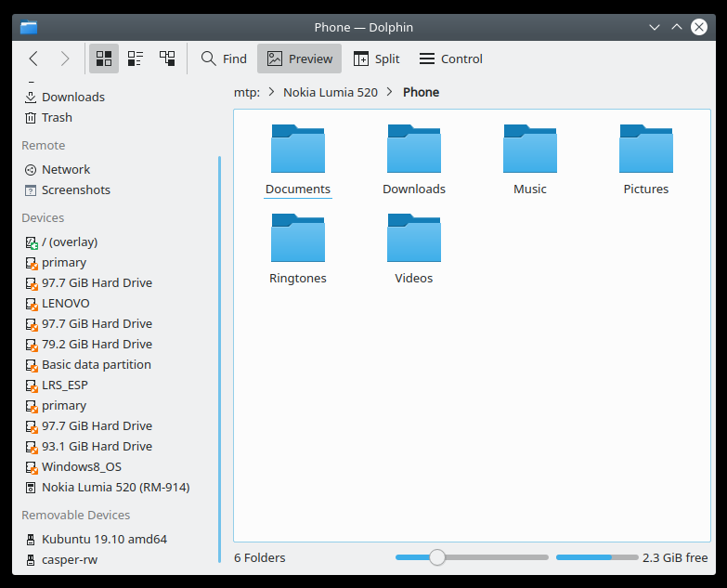Select Nokia Lumia 520 (RM-914) device

(115, 487)
